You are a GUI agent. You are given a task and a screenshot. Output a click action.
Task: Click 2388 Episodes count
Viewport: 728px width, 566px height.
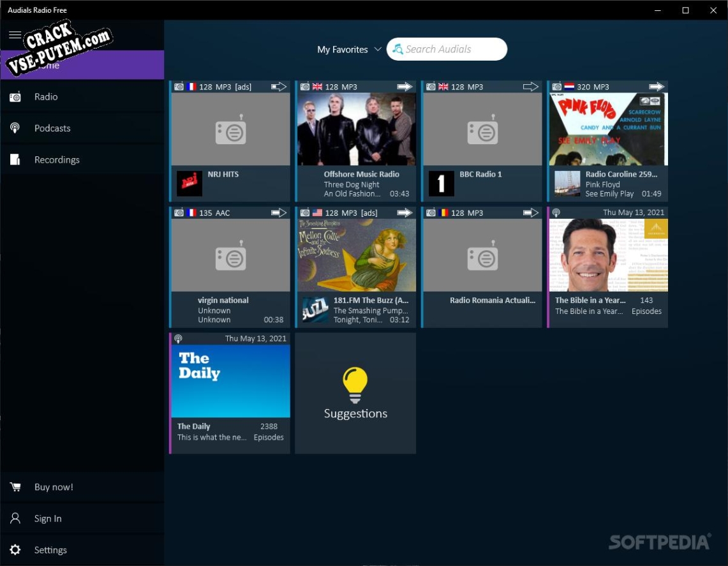click(x=269, y=432)
